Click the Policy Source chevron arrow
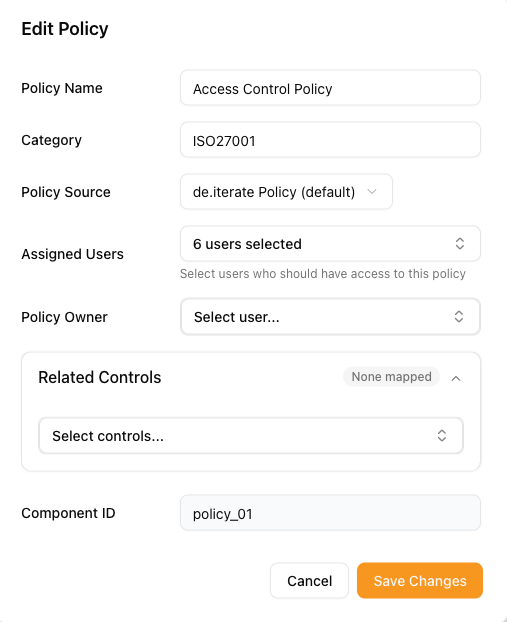The height and width of the screenshot is (622, 507). click(x=372, y=192)
